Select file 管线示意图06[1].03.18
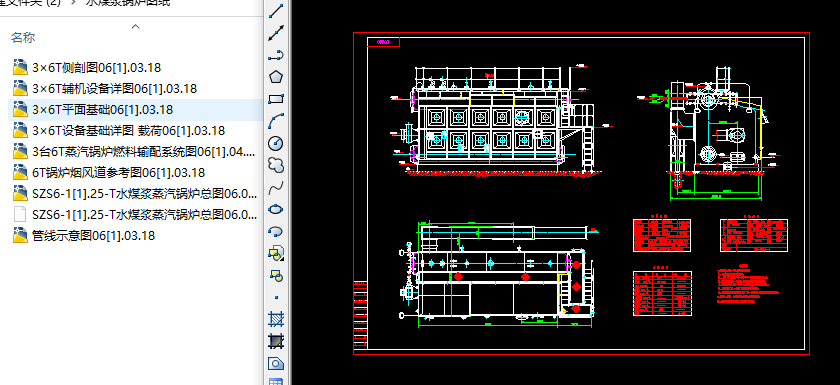 (x=93, y=236)
